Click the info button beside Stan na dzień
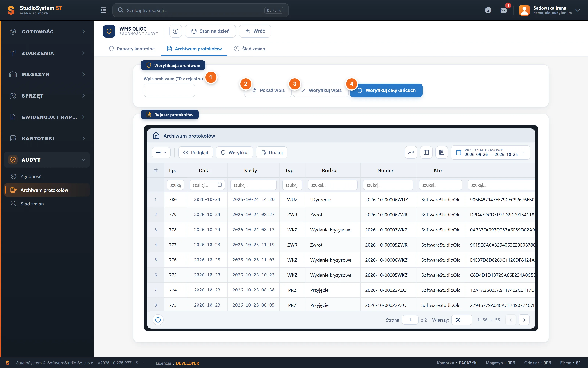 [175, 31]
